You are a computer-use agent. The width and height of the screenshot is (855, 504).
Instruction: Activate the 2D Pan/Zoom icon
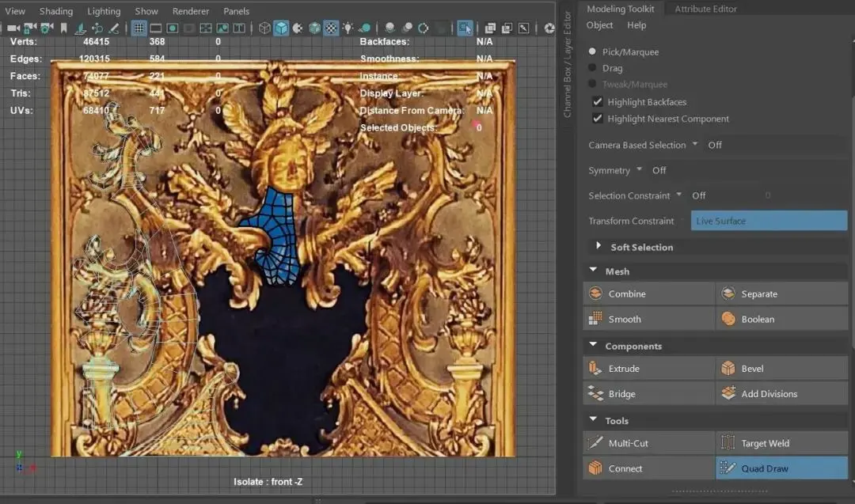pyautogui.click(x=97, y=28)
